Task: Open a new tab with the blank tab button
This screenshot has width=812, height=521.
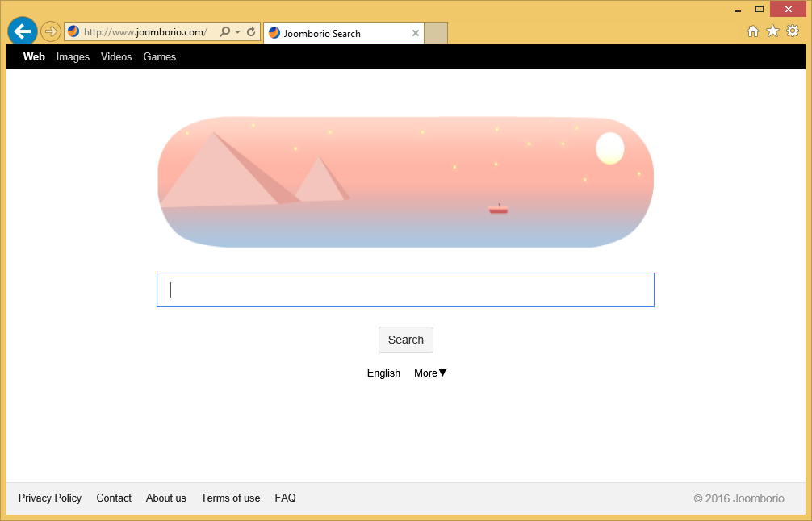Action: click(436, 34)
